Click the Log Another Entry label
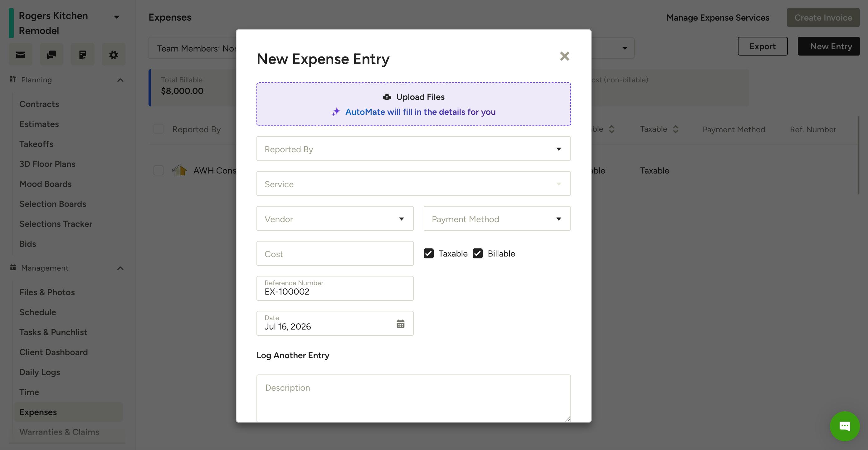The width and height of the screenshot is (868, 450). click(293, 355)
